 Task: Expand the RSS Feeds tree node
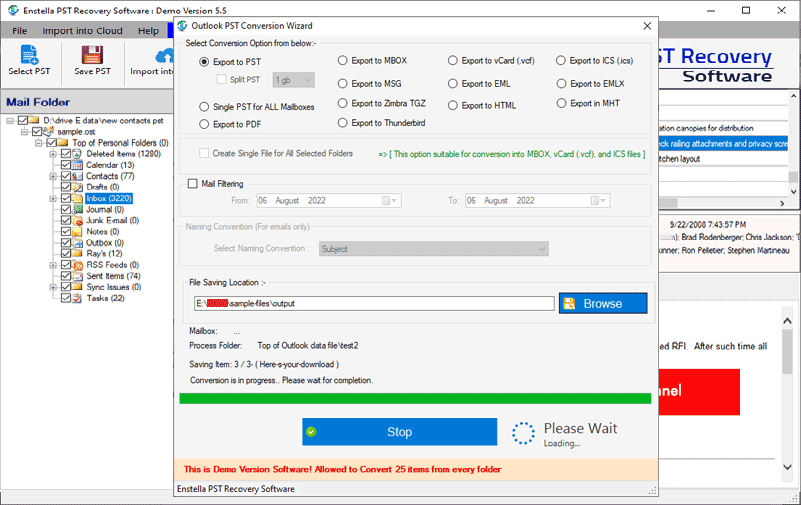(x=53, y=265)
